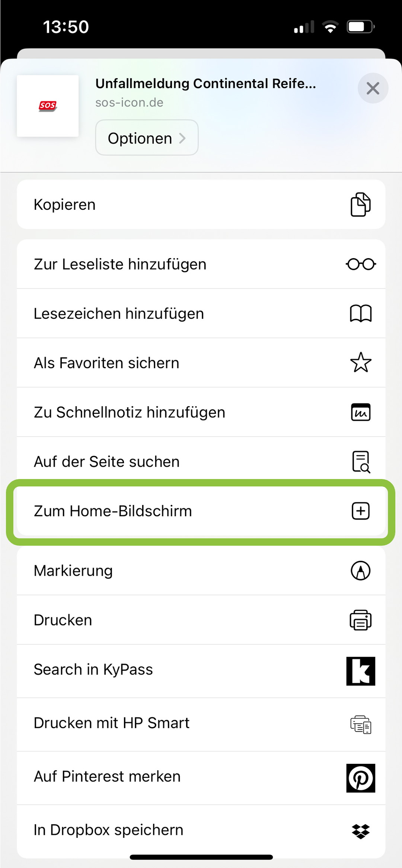
Task: Select 'Zur Leseliste hinzufügen' entry
Action: click(120, 264)
